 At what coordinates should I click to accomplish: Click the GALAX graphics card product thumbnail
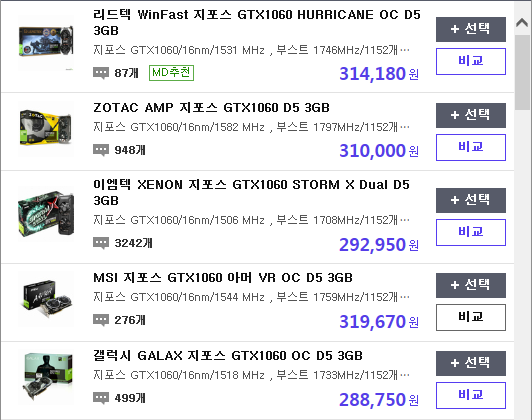click(48, 377)
